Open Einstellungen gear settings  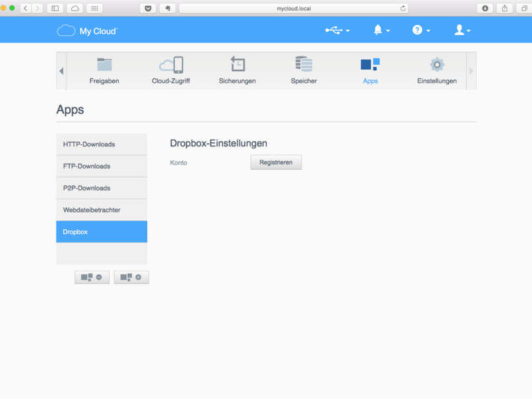coord(437,71)
